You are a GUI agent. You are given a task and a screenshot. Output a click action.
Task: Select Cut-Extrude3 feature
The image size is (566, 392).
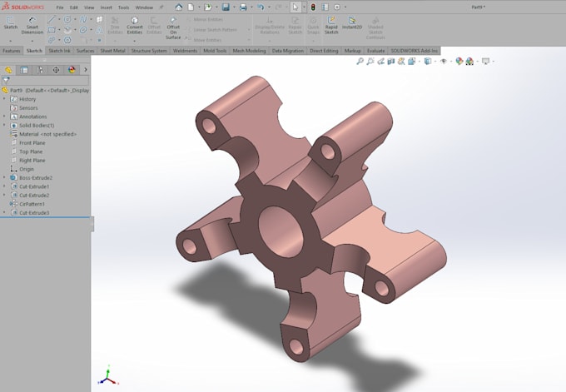30,212
